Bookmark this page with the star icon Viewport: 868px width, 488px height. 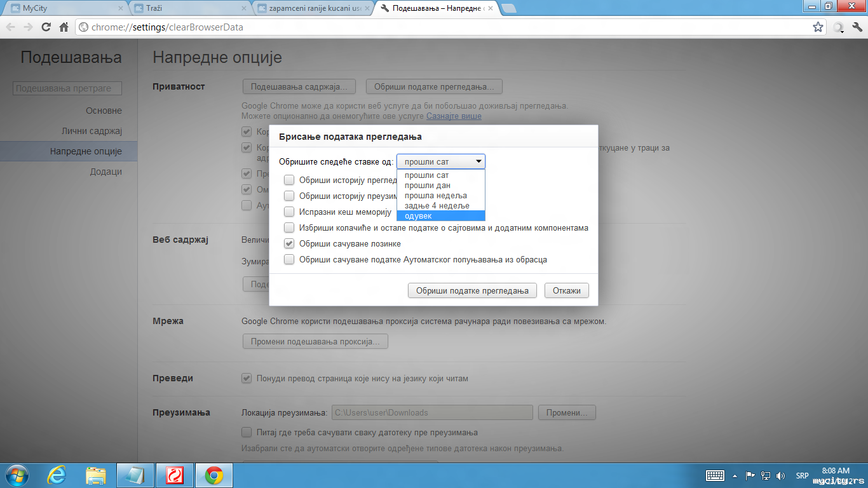[x=818, y=27]
